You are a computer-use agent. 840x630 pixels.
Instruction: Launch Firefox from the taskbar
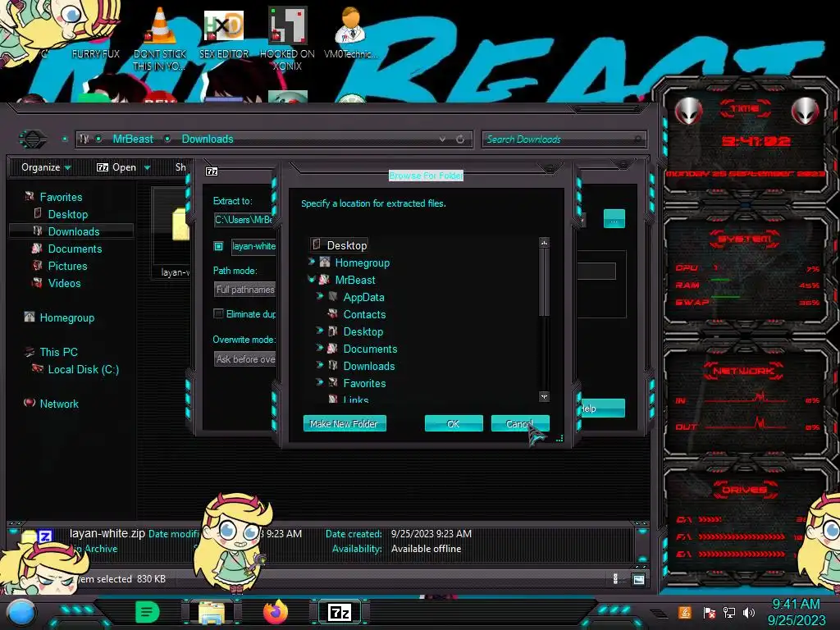click(276, 612)
